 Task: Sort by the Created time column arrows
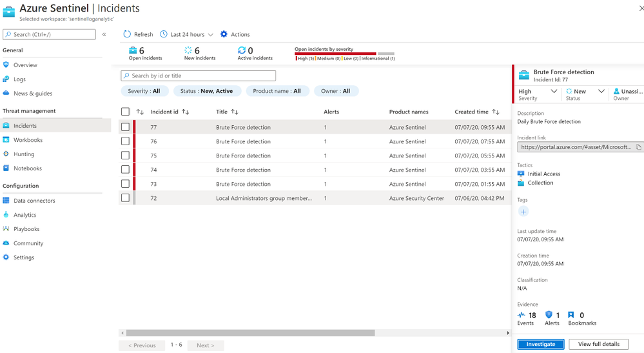pos(496,112)
